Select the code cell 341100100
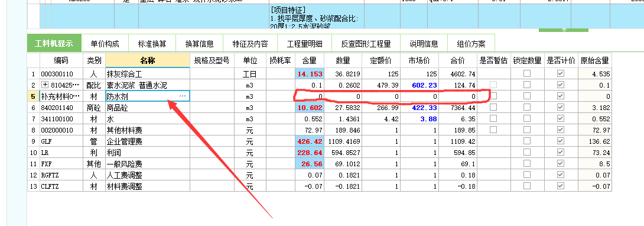 click(x=61, y=119)
